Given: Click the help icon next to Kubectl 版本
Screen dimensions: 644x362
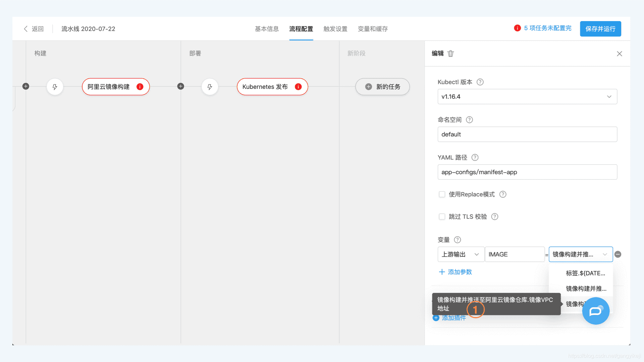Looking at the screenshot, I should click(x=480, y=82).
